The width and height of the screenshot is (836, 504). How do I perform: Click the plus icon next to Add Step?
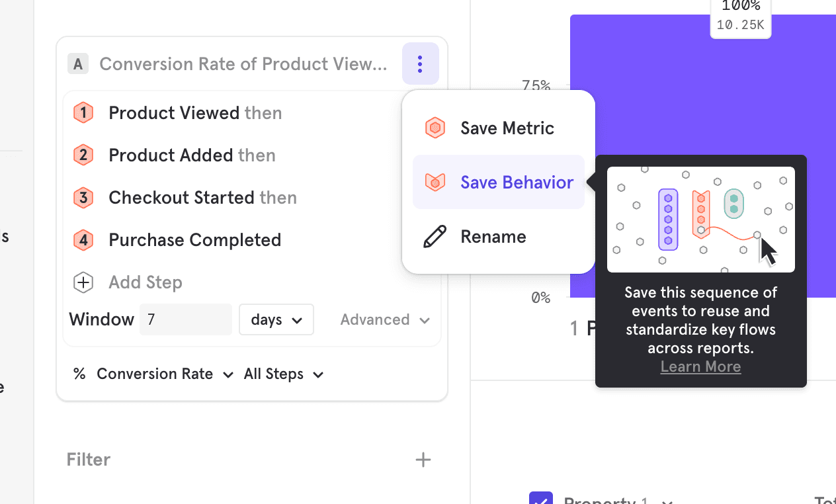pos(83,282)
